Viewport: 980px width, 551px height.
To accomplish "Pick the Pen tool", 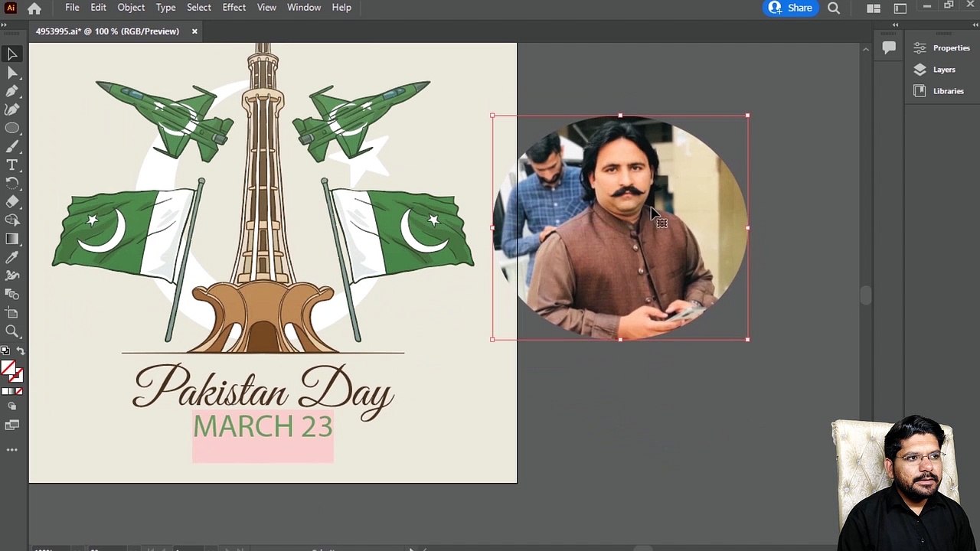I will 12,91.
